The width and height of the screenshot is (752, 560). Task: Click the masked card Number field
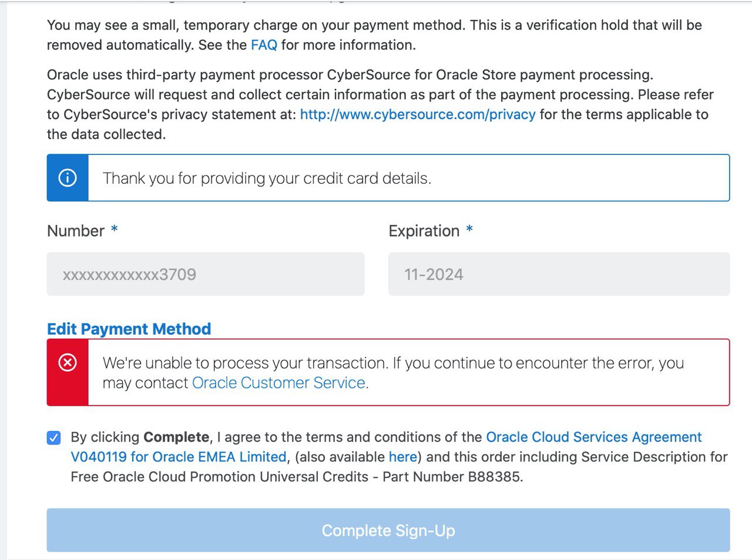pyautogui.click(x=206, y=274)
